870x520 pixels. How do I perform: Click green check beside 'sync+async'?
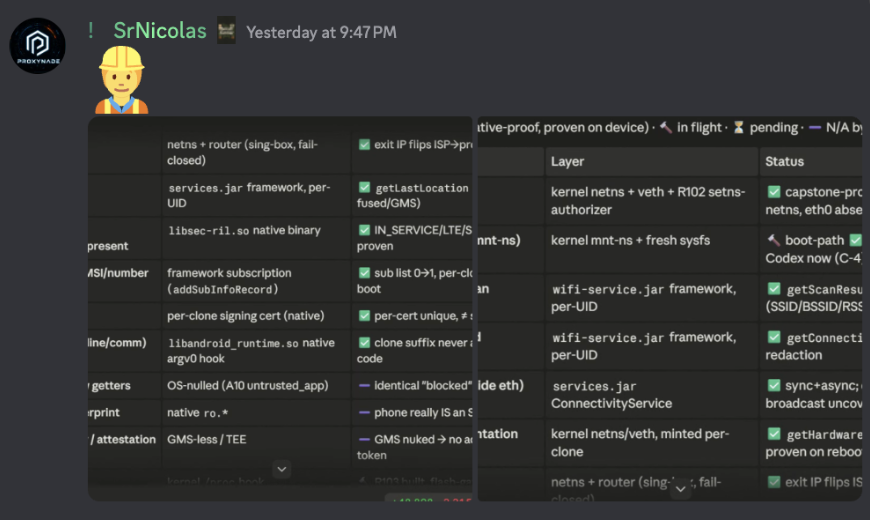pos(774,386)
